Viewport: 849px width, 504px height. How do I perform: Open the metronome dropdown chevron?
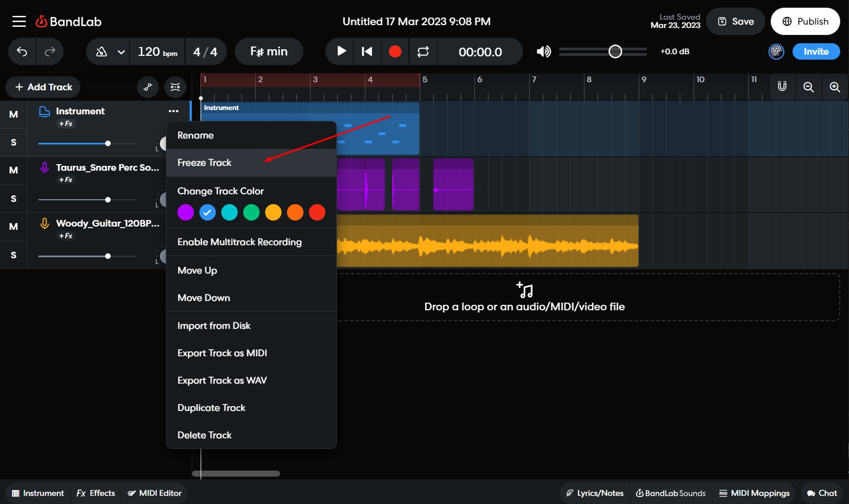coord(120,51)
